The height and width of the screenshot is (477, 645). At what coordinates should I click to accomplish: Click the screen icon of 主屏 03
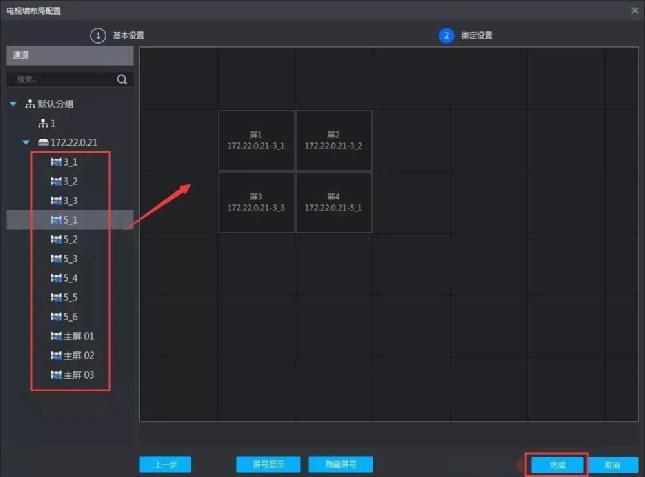click(x=56, y=375)
